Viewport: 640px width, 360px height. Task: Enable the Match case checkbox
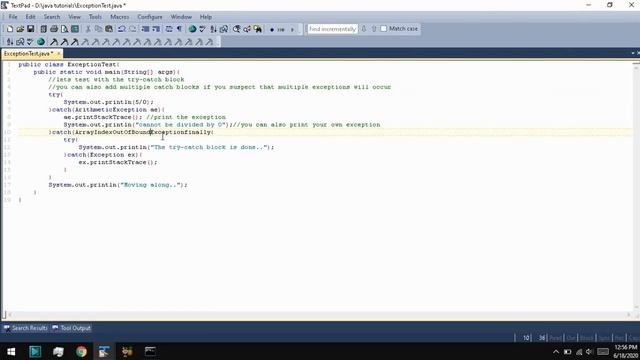tap(384, 29)
